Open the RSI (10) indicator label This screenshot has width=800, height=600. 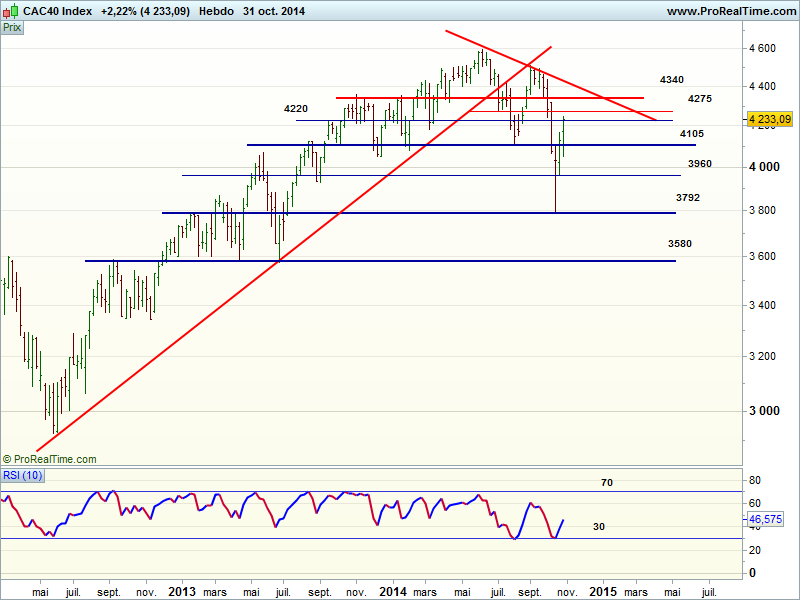[24, 475]
